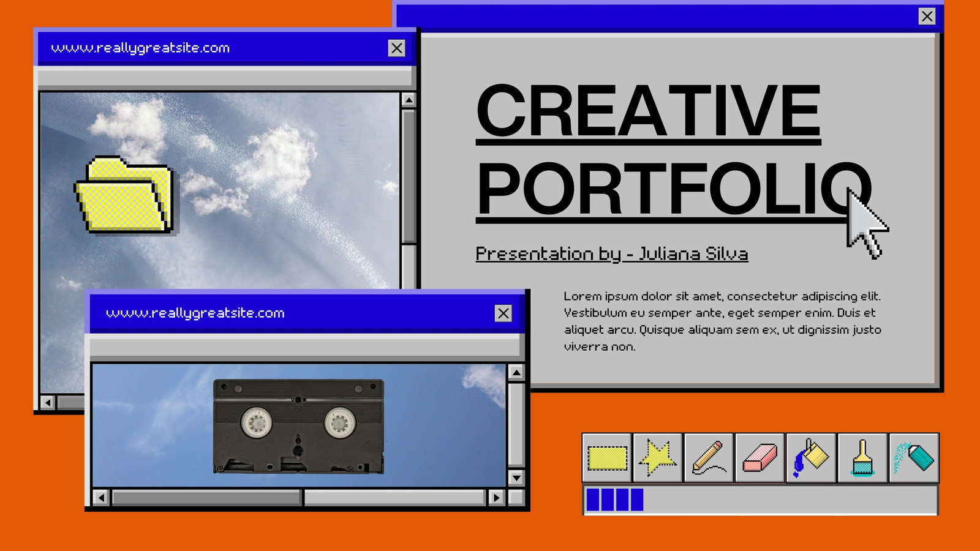
Task: Open Presentation by Juliana Silva link
Action: click(x=612, y=253)
